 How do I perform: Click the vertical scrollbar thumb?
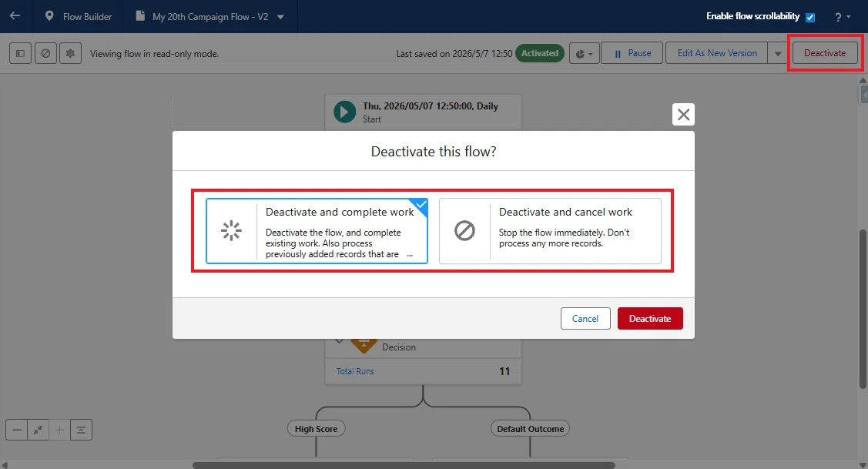pyautogui.click(x=863, y=308)
